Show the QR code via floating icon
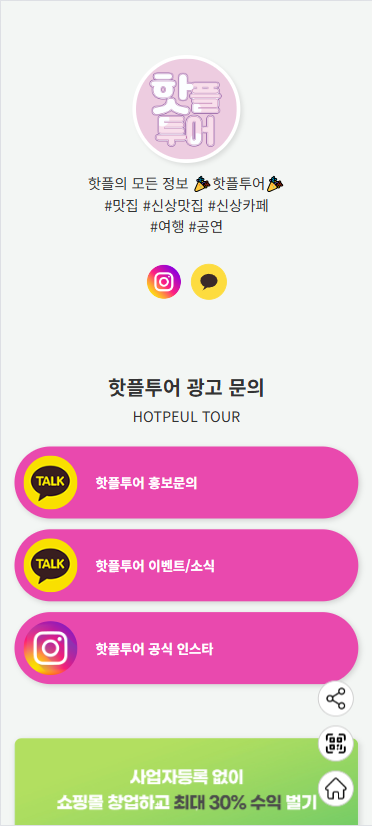Image resolution: width=372 pixels, height=826 pixels. (x=336, y=744)
